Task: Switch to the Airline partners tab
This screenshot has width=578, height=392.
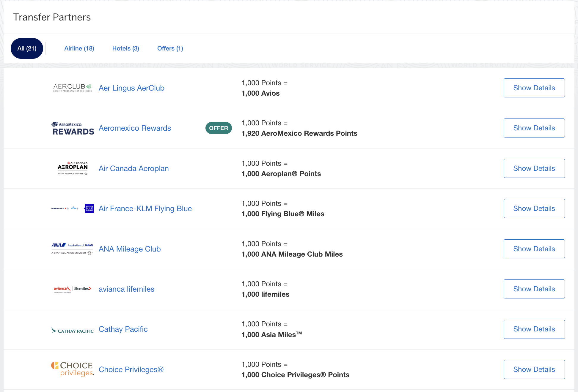Action: pyautogui.click(x=79, y=48)
